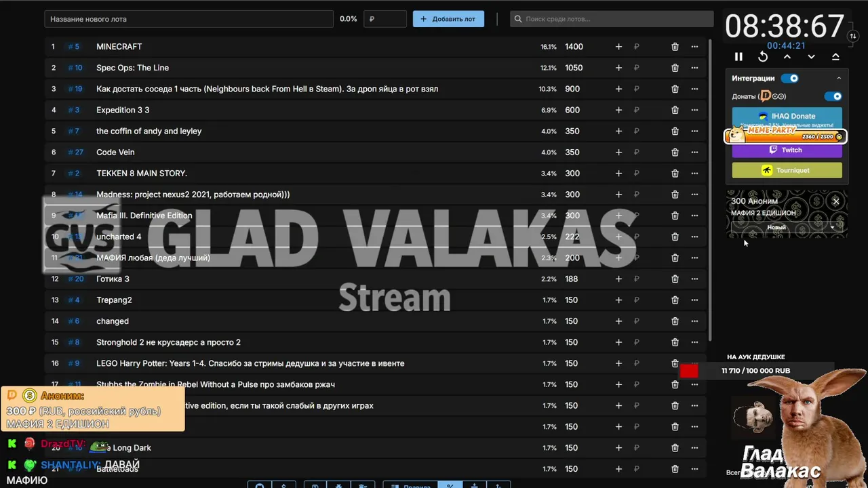Click the 11 710 / 100 000 RUB goal bar
Screen dimensions: 868x488
click(756, 371)
